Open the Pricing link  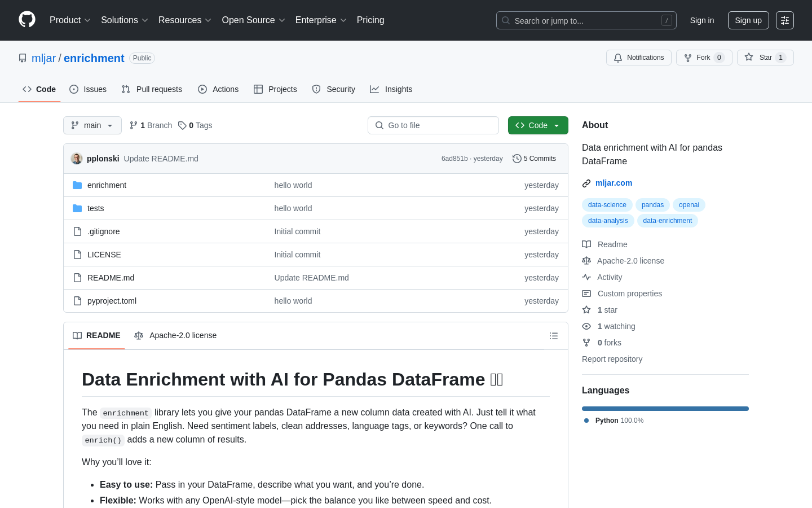pyautogui.click(x=370, y=20)
